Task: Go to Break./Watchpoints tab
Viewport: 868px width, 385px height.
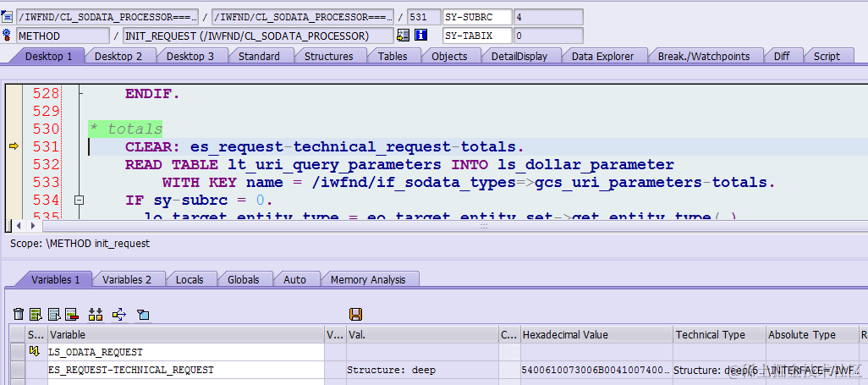Action: (x=704, y=56)
